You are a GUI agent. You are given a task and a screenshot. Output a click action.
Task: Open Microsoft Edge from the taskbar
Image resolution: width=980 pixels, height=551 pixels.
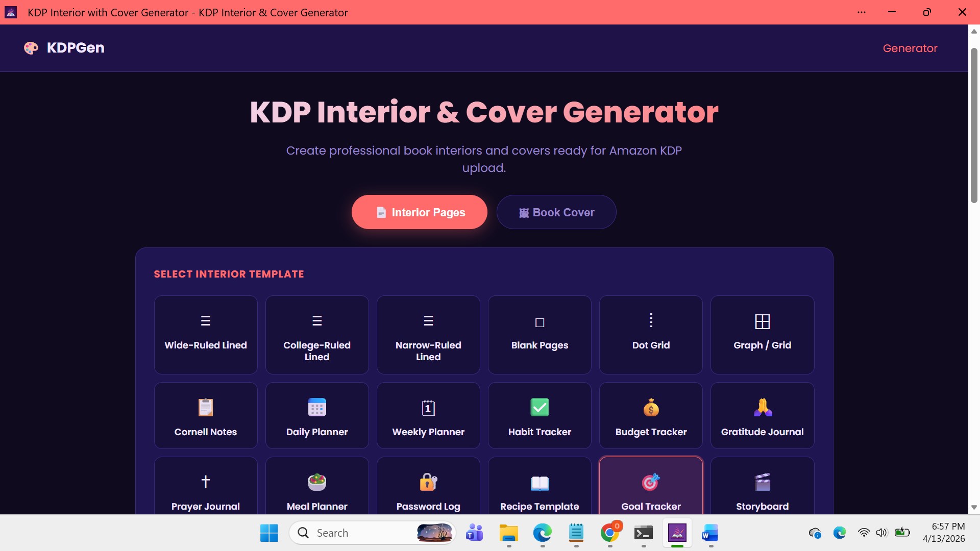point(542,533)
